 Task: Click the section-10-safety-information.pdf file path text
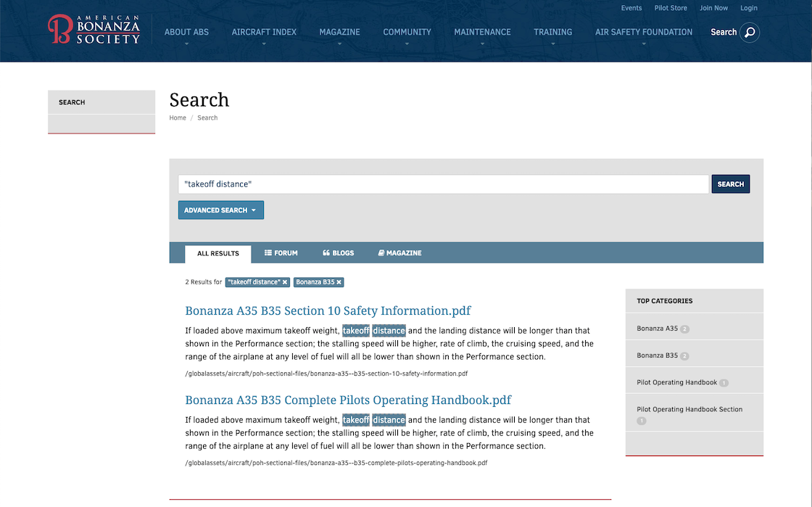326,374
